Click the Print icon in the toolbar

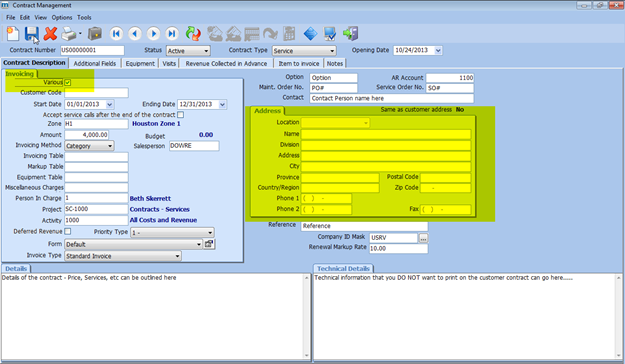69,34
